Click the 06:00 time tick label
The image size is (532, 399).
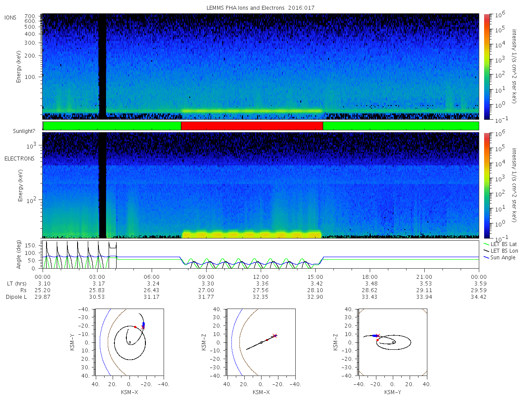click(x=152, y=277)
